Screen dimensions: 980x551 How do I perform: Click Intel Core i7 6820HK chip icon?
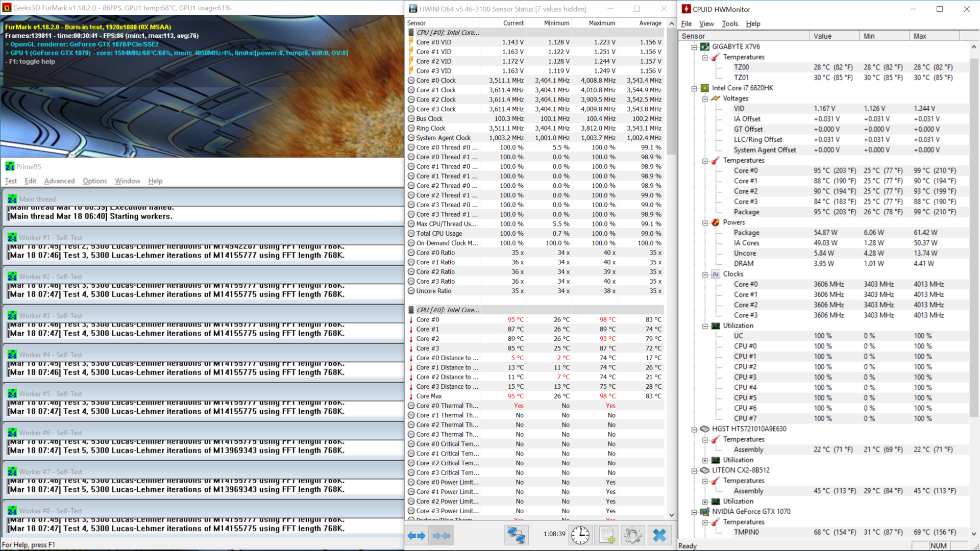[x=705, y=88]
